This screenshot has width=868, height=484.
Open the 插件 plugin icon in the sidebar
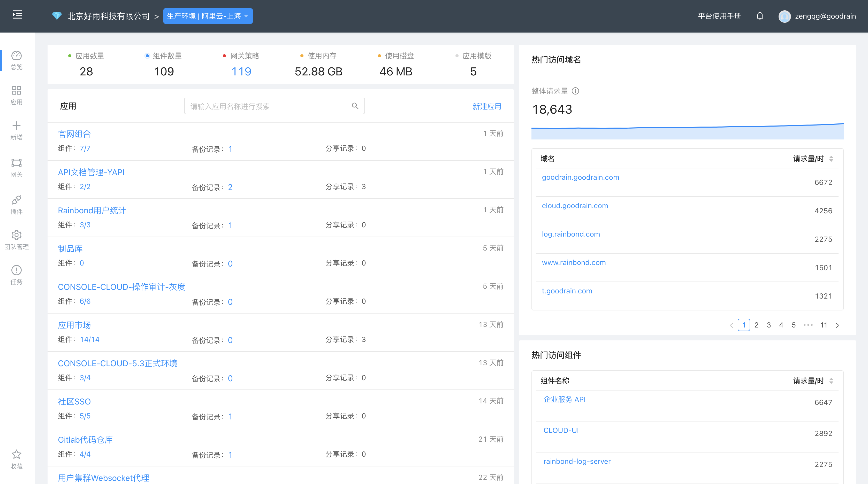(x=16, y=200)
